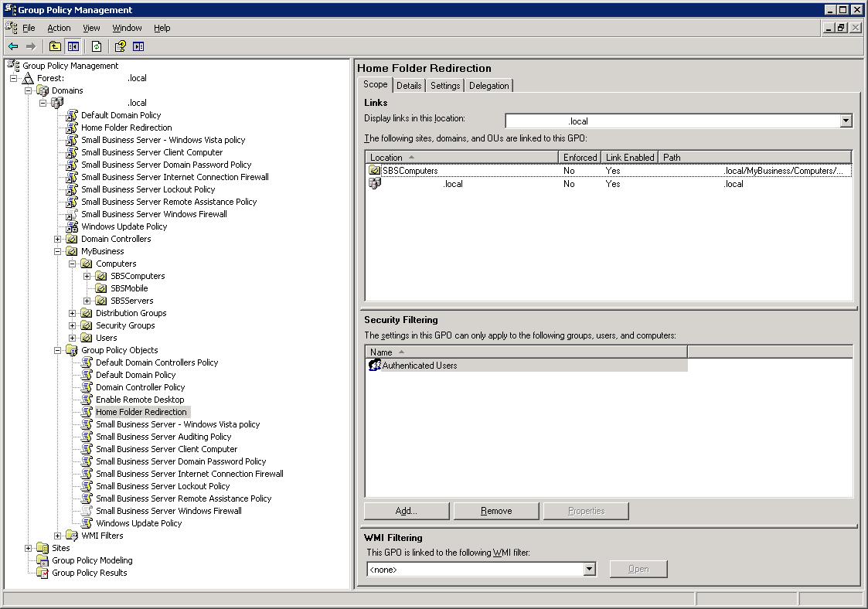Viewport: 868px width, 609px height.
Task: Click the Up One Level toolbar icon
Action: coord(55,46)
